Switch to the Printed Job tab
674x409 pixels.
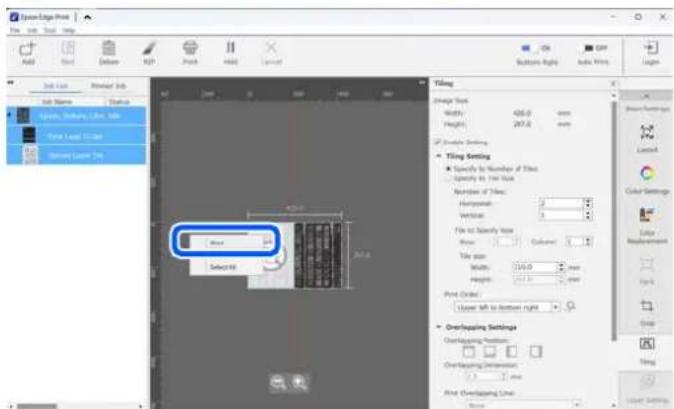pos(108,86)
